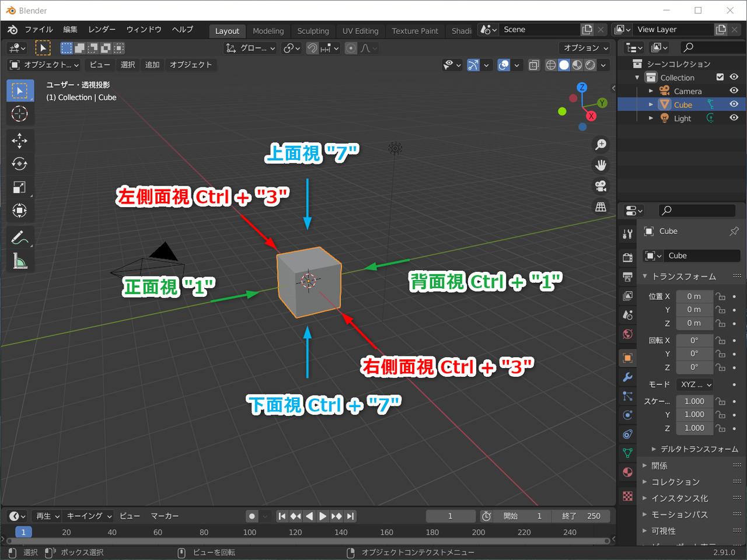Click the camera view icon in viewport
The image size is (747, 560).
(601, 186)
